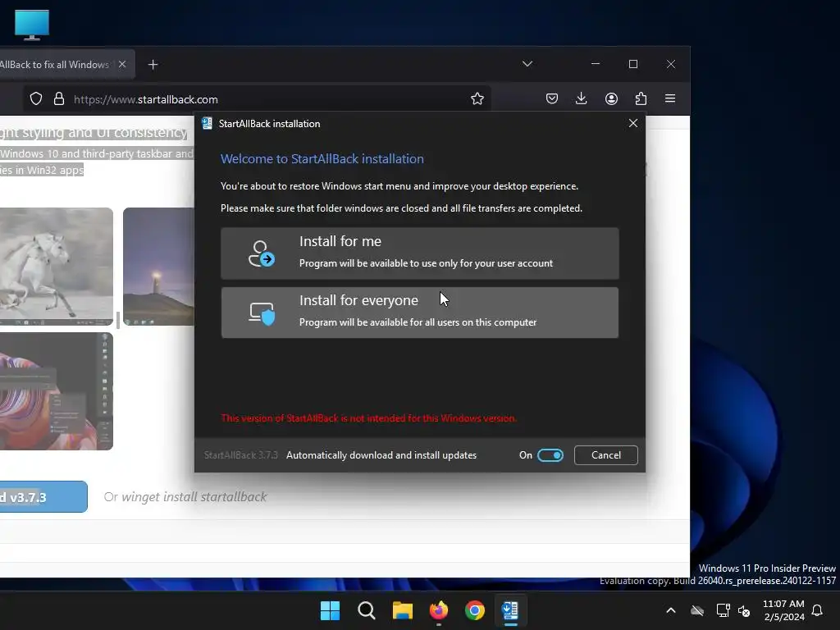Close the StartAllBack installation dialog
Viewport: 840px width, 630px height.
tap(632, 123)
